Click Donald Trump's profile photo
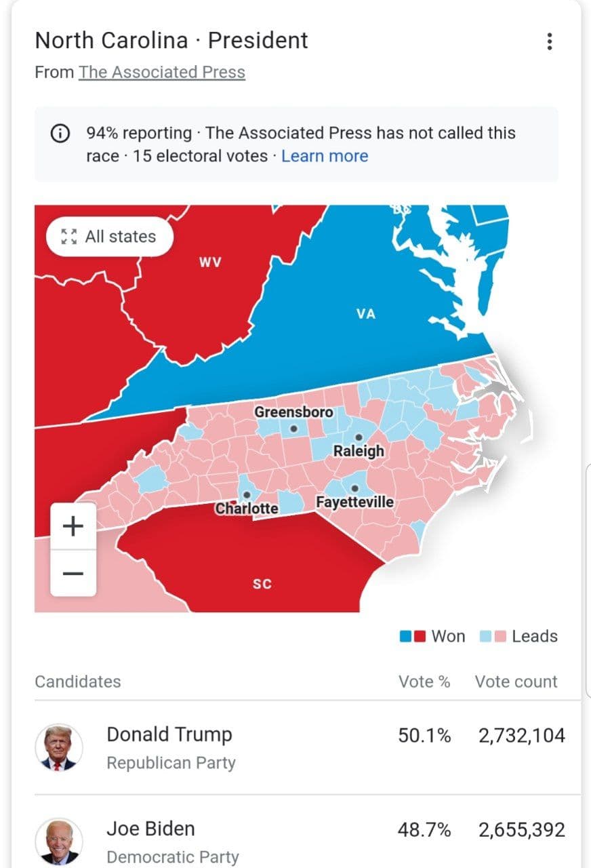 click(59, 747)
